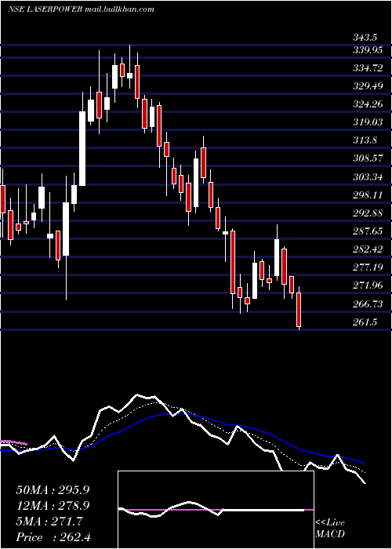Click the 12MA : 278.9 value

[53, 506]
